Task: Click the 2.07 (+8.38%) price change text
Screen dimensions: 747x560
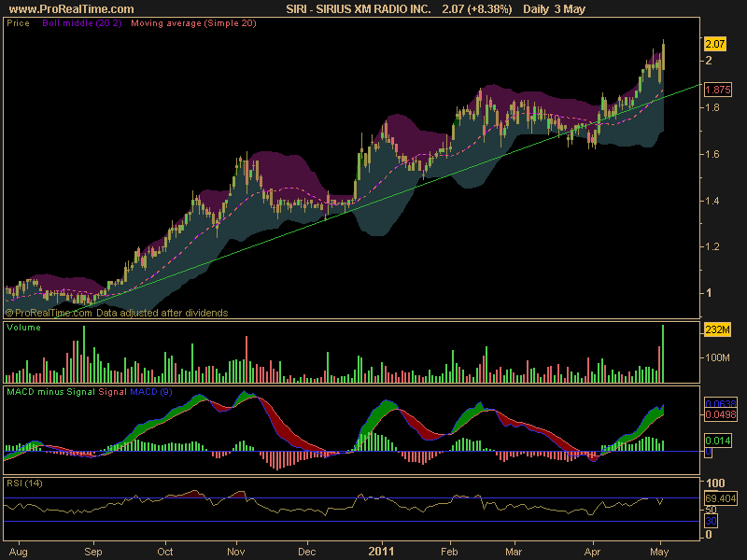Action: pyautogui.click(x=477, y=9)
